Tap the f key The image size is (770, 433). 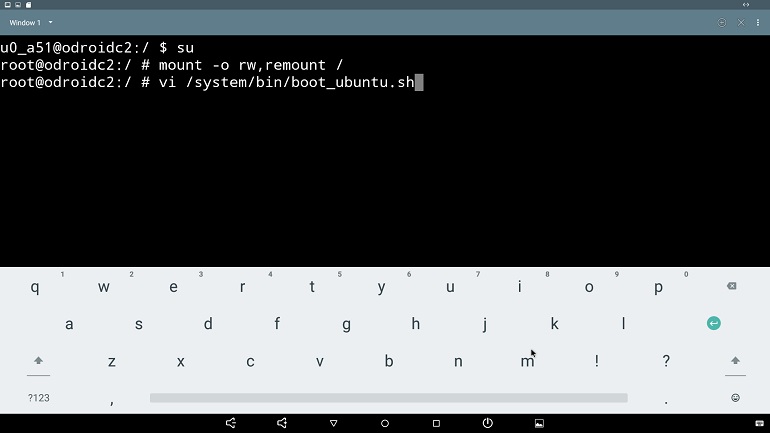(277, 324)
